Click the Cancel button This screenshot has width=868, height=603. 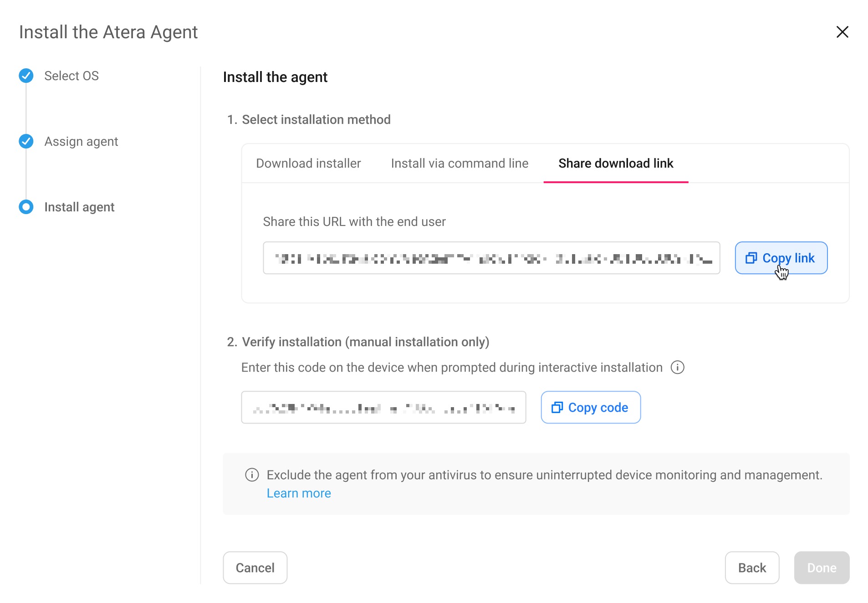(255, 567)
